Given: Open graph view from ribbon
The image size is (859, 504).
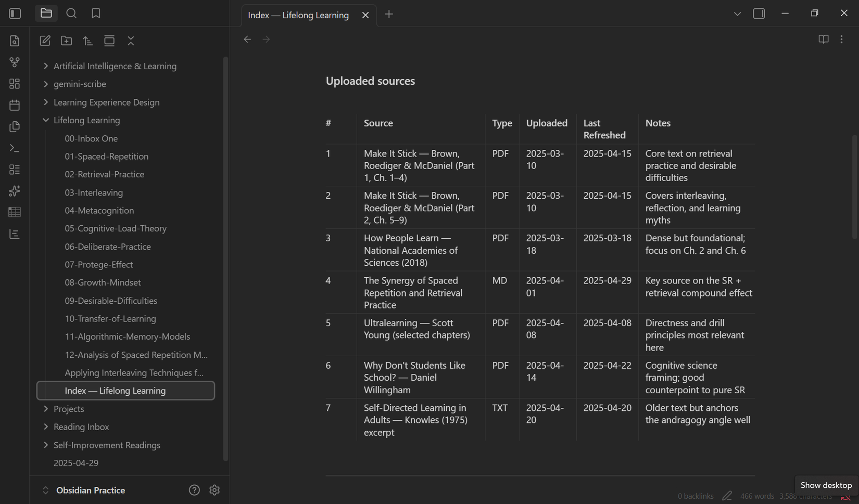Looking at the screenshot, I should [15, 62].
